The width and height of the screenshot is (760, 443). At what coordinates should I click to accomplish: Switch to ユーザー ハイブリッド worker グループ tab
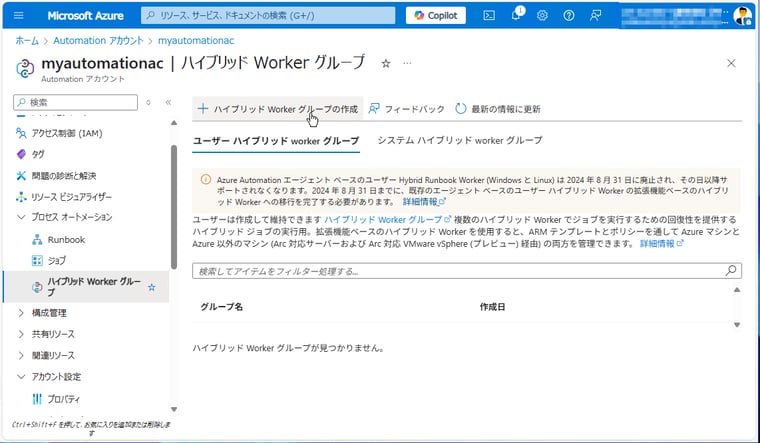pyautogui.click(x=276, y=141)
